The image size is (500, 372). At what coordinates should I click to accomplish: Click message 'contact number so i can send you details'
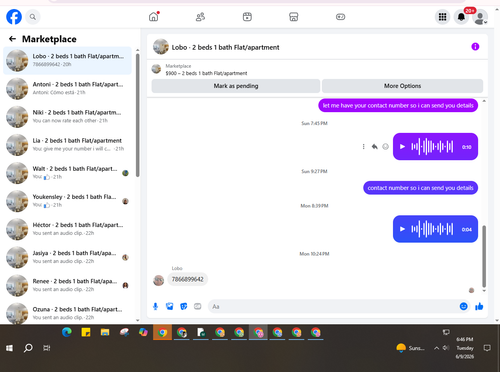click(x=420, y=188)
